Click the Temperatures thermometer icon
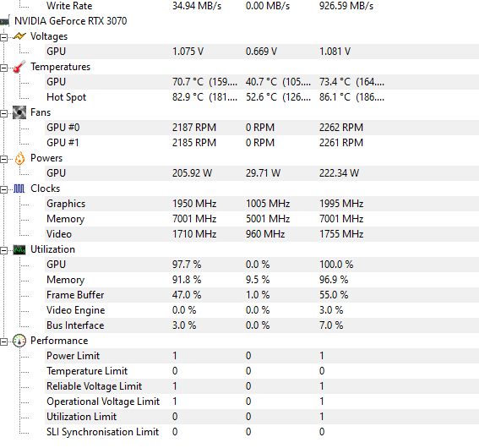479x448 pixels. tap(19, 67)
